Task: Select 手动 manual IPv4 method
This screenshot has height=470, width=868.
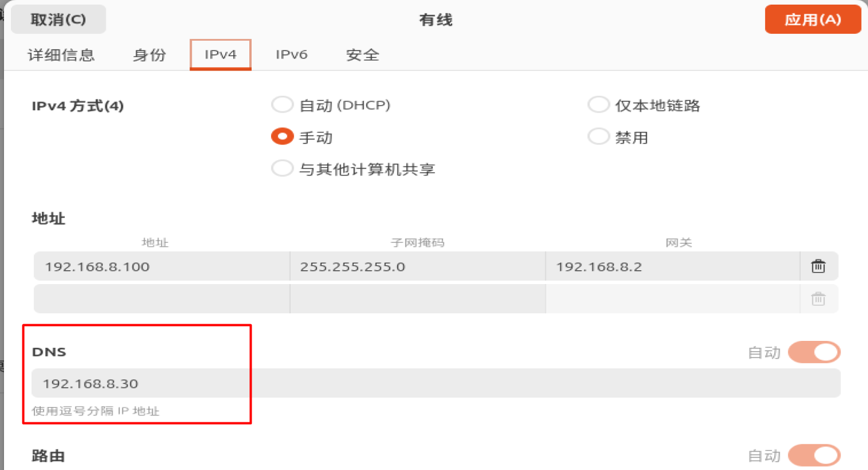Action: [x=282, y=137]
